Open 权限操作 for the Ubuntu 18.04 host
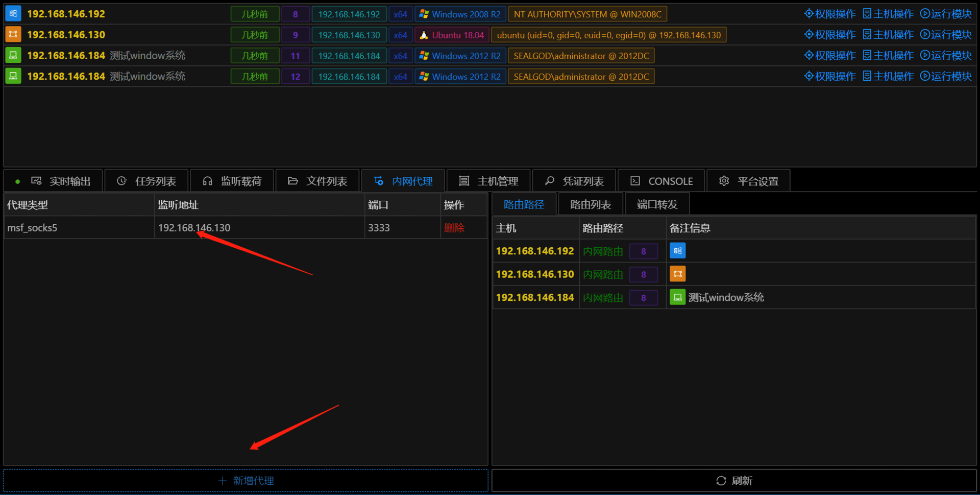The image size is (980, 495). (x=830, y=35)
